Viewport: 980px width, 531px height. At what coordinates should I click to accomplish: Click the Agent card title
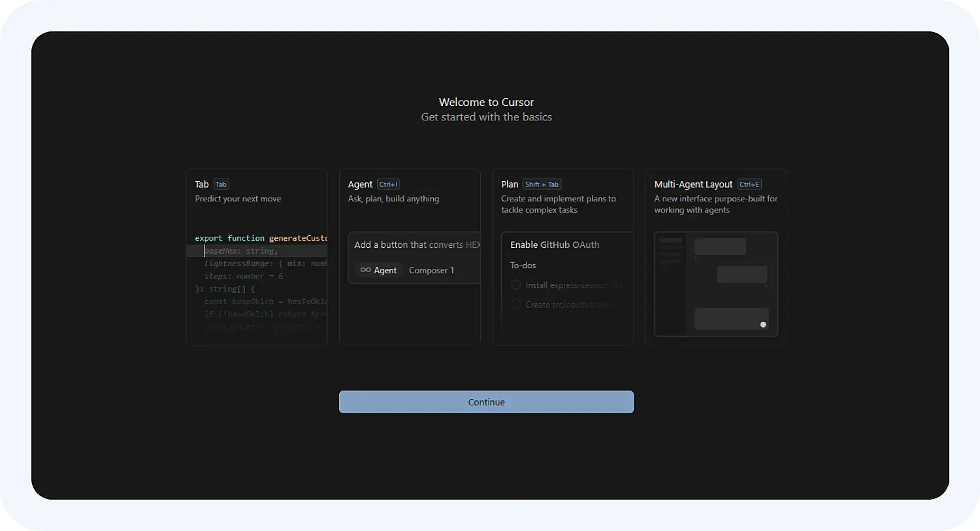[360, 184]
